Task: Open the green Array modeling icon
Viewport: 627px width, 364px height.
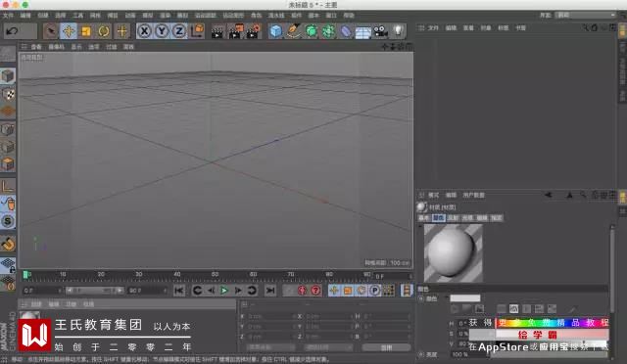Action: click(x=329, y=31)
